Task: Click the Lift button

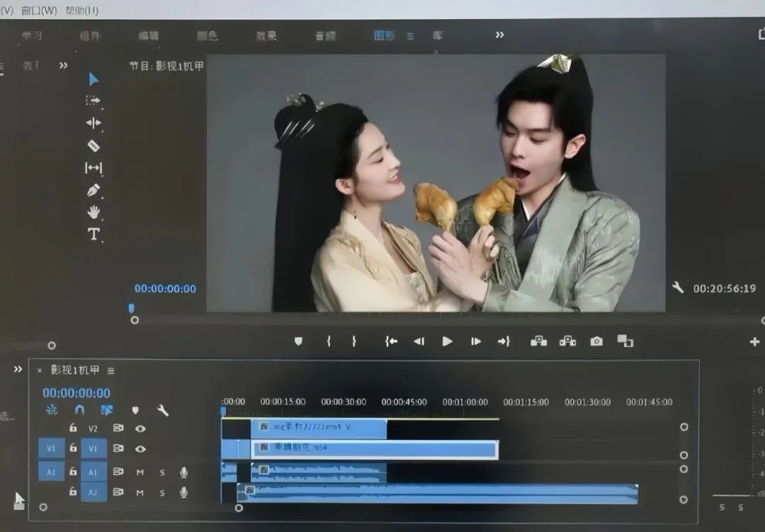Action: (538, 341)
